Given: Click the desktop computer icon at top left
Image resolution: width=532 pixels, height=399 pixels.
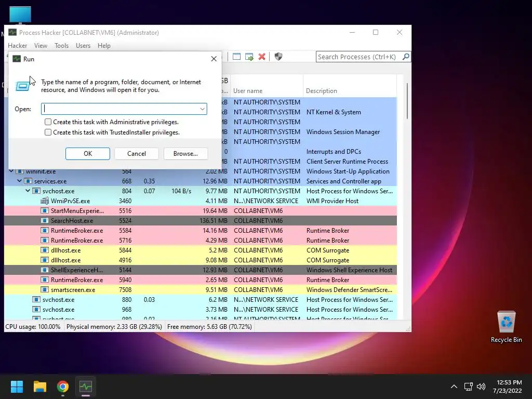Looking at the screenshot, I should click(x=20, y=15).
